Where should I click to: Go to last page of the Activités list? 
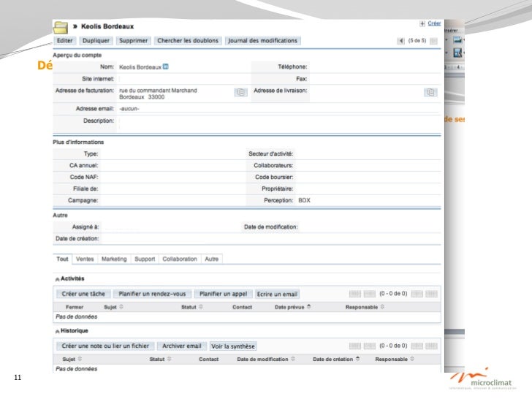point(431,294)
